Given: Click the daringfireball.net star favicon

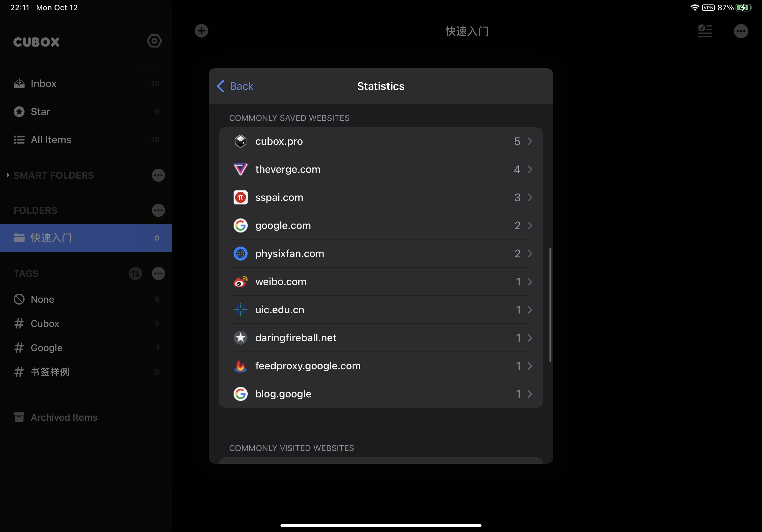Looking at the screenshot, I should point(241,338).
